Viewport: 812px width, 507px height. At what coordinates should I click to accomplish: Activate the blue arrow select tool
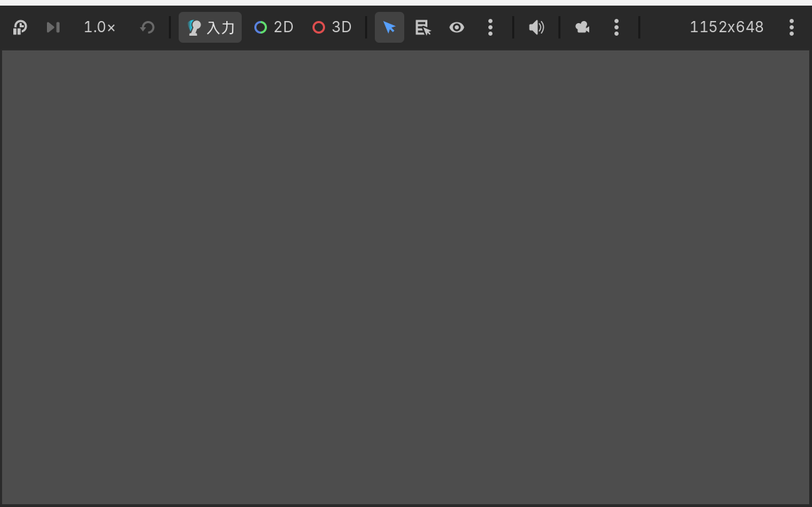pos(390,27)
